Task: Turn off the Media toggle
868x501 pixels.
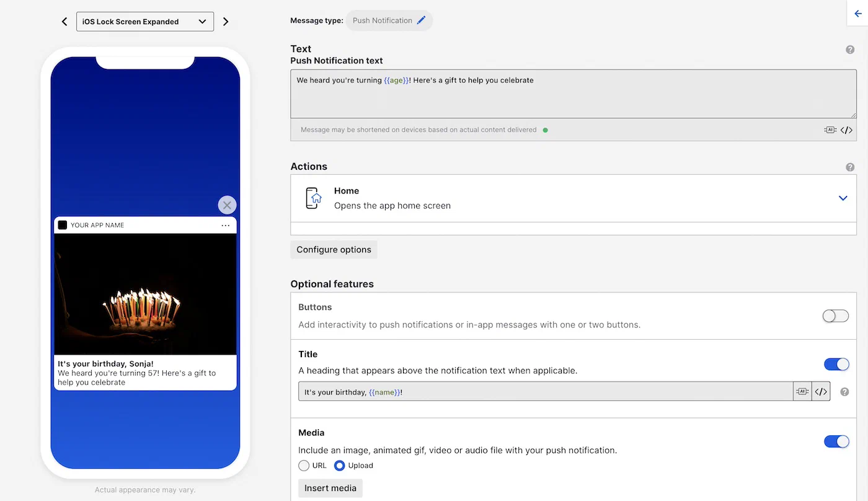Action: (836, 441)
